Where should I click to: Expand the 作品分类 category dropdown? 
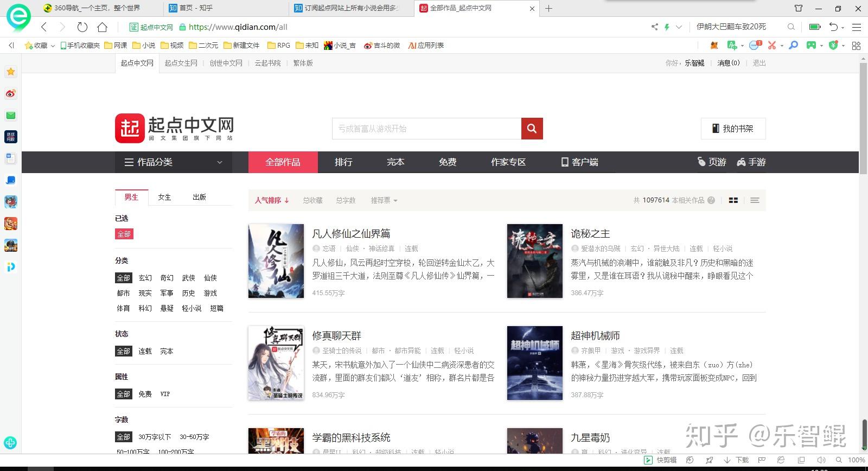[x=174, y=162]
